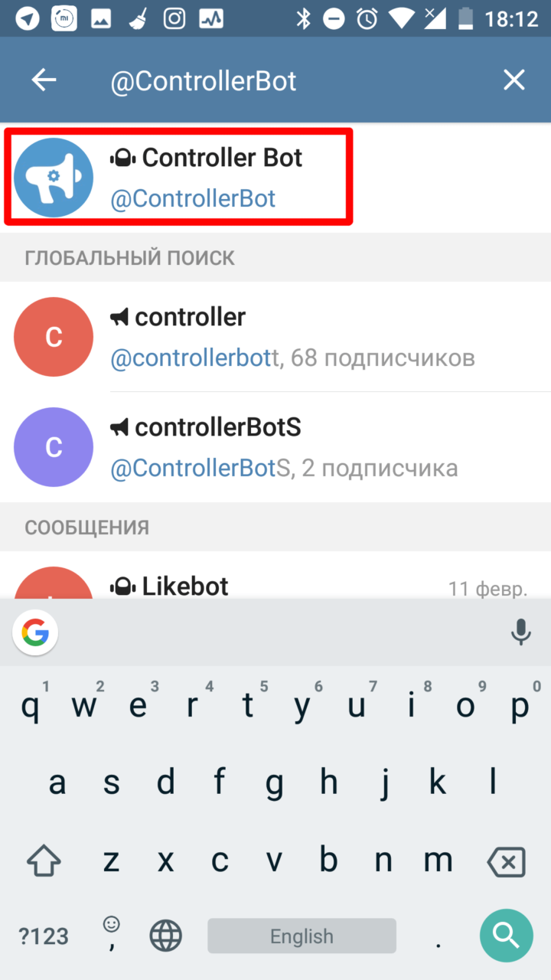
Task: Open the Likebot message result
Action: click(x=275, y=575)
